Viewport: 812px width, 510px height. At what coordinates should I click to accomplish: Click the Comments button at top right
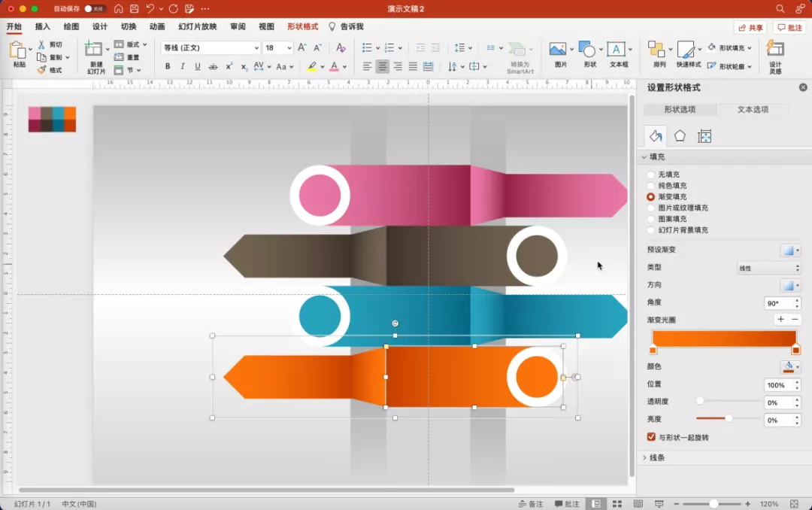(x=789, y=28)
